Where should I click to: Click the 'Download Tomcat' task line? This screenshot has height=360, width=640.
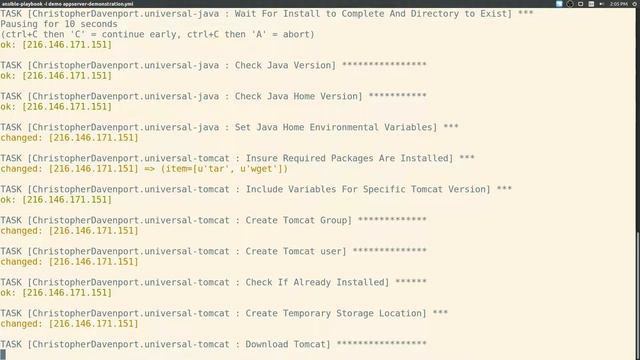[x=213, y=344]
